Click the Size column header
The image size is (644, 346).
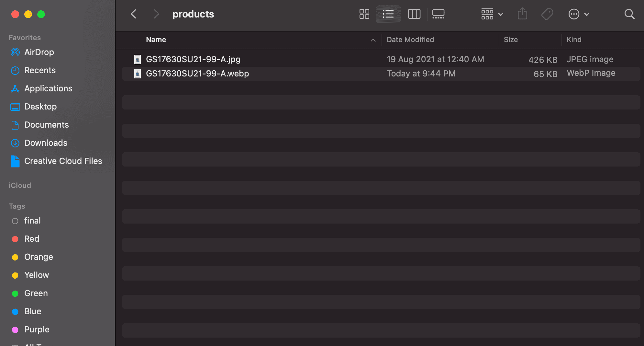(x=511, y=40)
